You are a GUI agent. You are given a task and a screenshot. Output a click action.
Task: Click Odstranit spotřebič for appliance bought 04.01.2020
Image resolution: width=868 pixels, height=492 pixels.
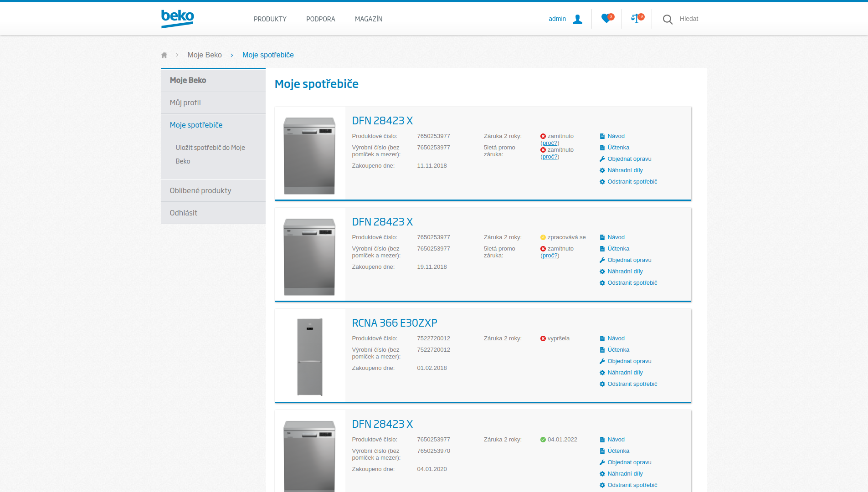point(632,485)
